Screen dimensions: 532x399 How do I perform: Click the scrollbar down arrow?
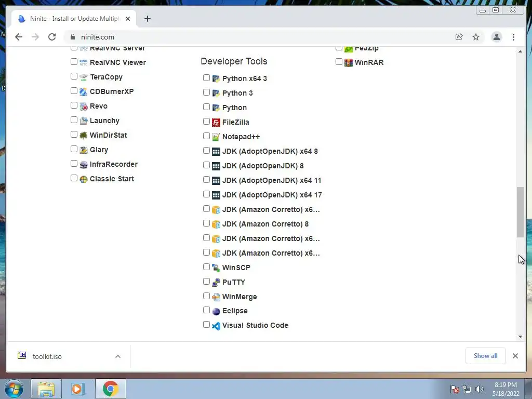520,337
